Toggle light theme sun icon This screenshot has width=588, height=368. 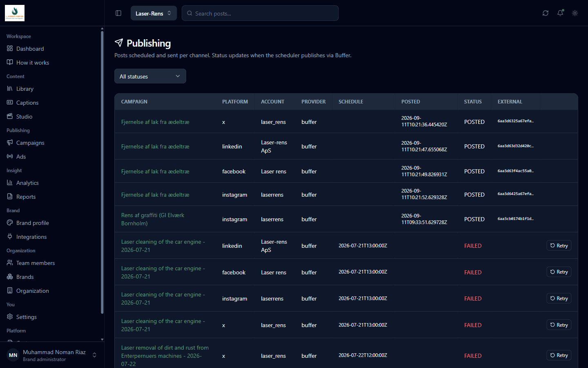(x=575, y=13)
